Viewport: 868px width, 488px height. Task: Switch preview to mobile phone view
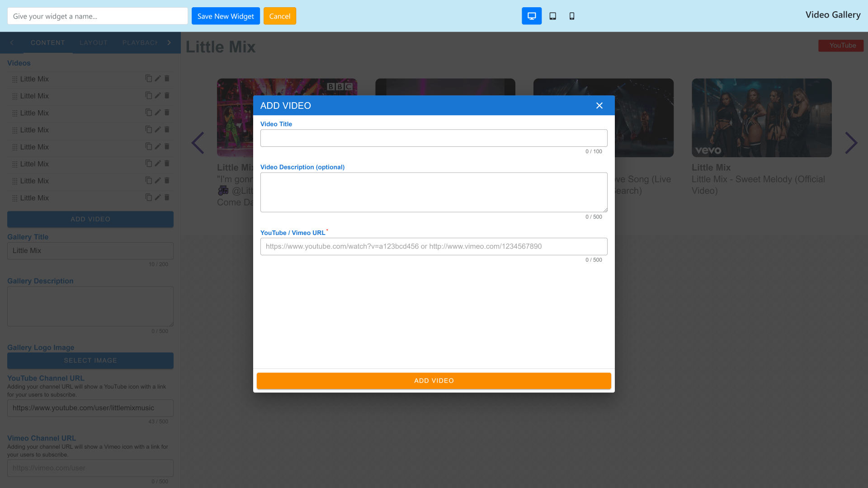[572, 16]
